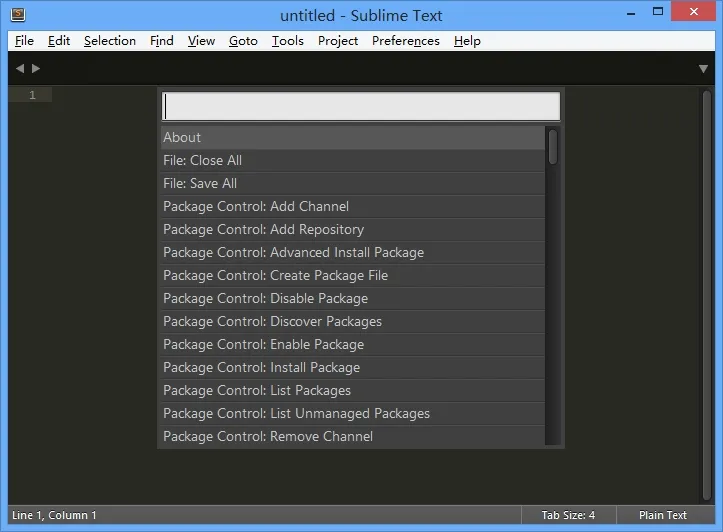Open the Selection menu
This screenshot has width=723, height=532.
click(x=110, y=41)
